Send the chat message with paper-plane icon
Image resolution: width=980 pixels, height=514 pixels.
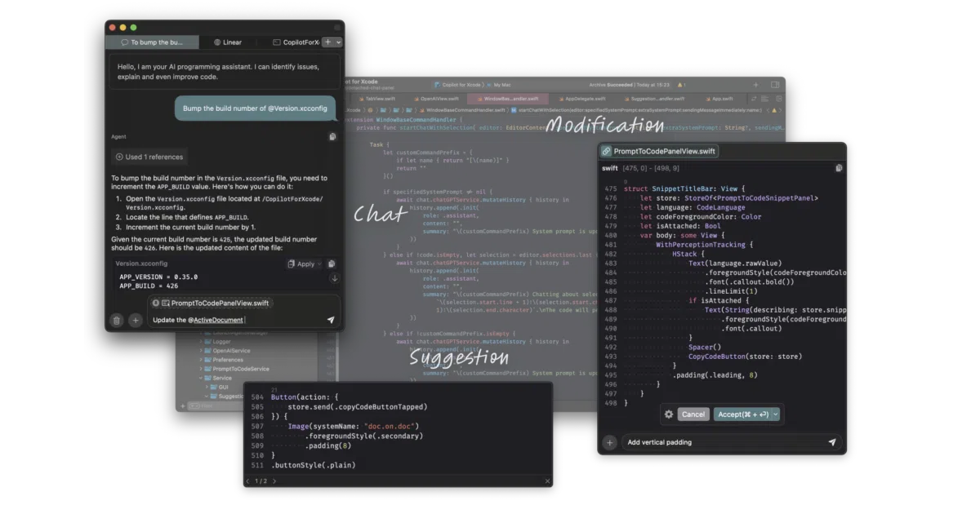click(x=331, y=321)
